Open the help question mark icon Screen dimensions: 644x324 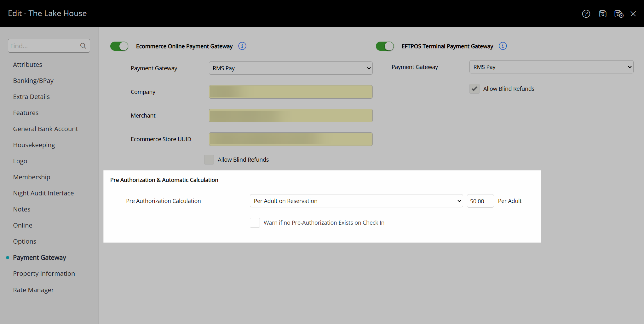click(586, 14)
